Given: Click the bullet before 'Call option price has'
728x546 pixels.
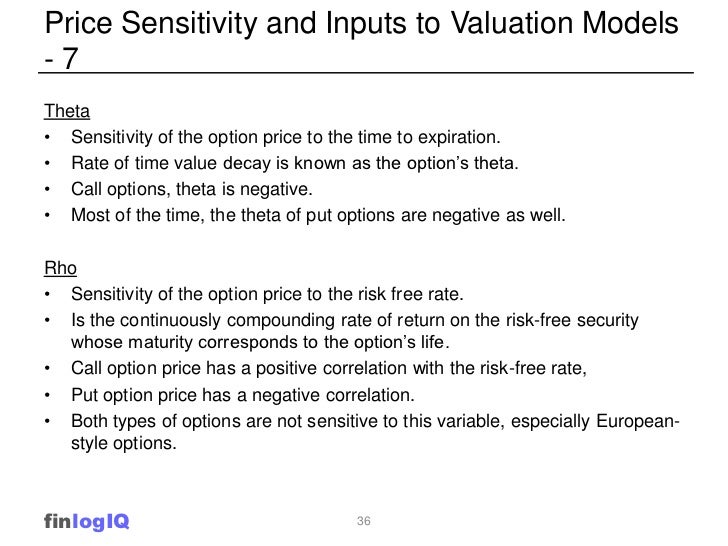Looking at the screenshot, I should click(x=47, y=369).
